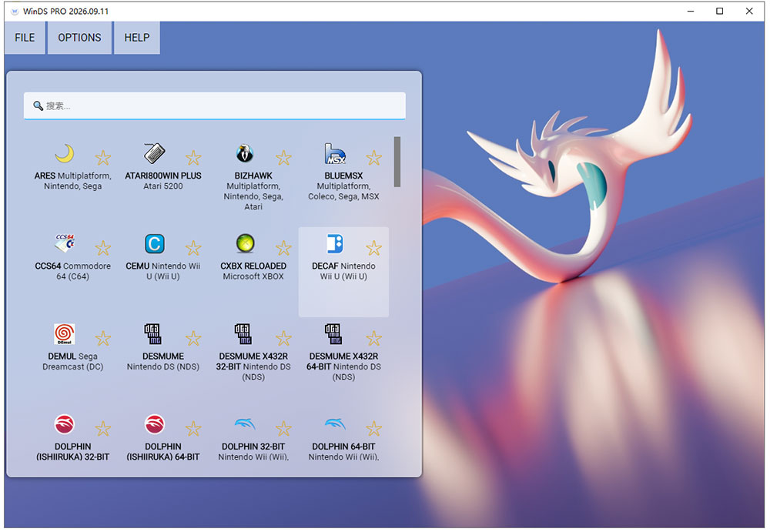Select DOLPHIN 32-BIT Nintendo Wii label
Image resolution: width=770 pixels, height=532 pixels.
pos(253,452)
